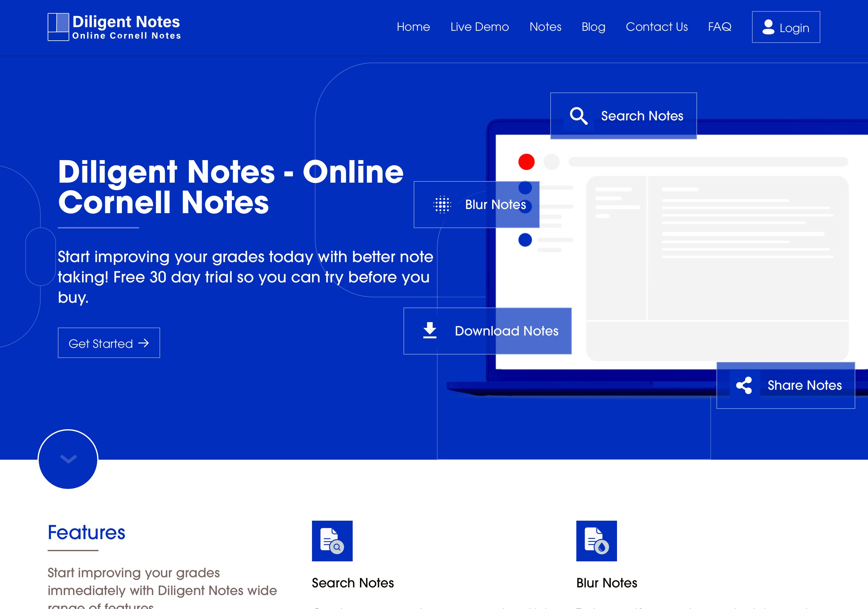Screen dimensions: 868x609
Task: Click the Download Notes arrow icon
Action: coord(429,331)
